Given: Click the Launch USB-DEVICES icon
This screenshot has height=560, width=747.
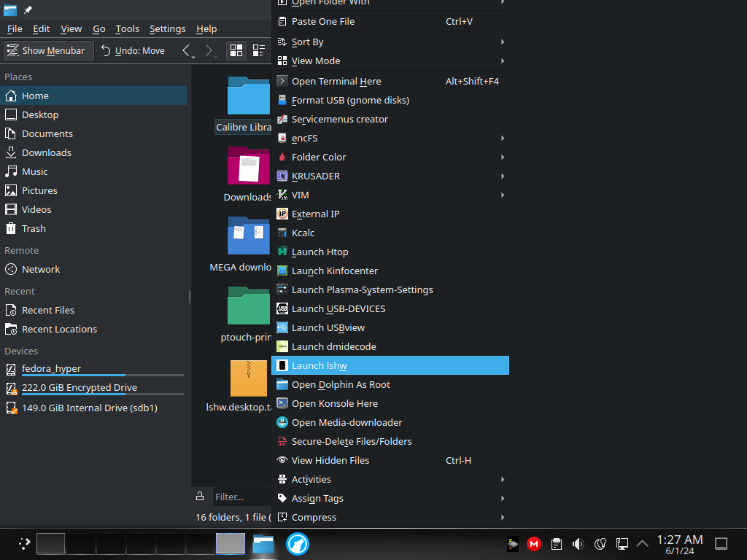Looking at the screenshot, I should point(282,308).
